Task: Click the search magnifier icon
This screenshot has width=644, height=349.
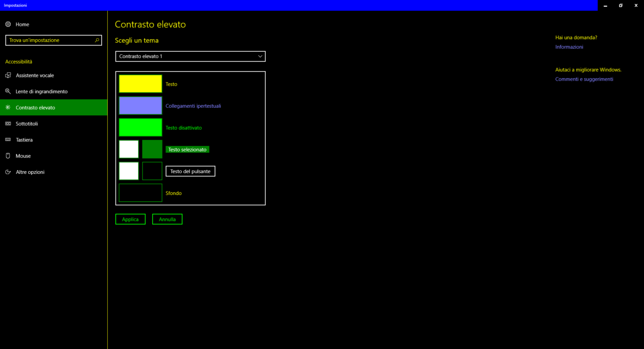Action: pyautogui.click(x=97, y=40)
